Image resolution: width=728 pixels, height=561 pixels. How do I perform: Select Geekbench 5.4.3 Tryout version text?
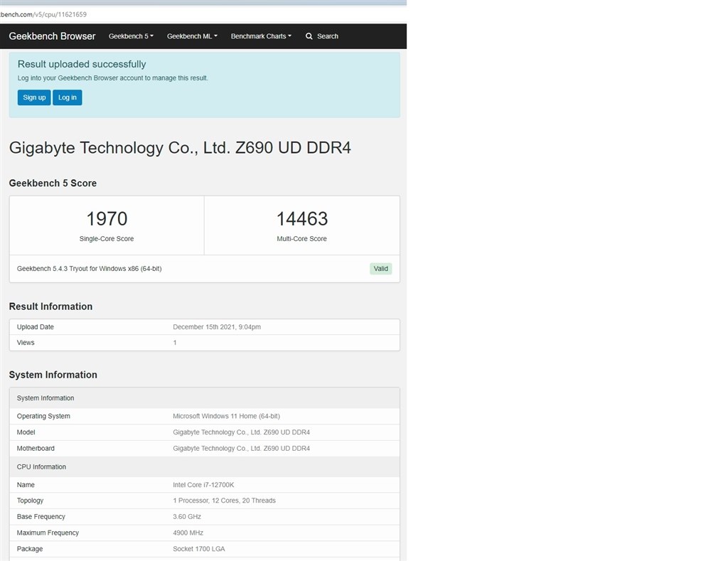89,269
